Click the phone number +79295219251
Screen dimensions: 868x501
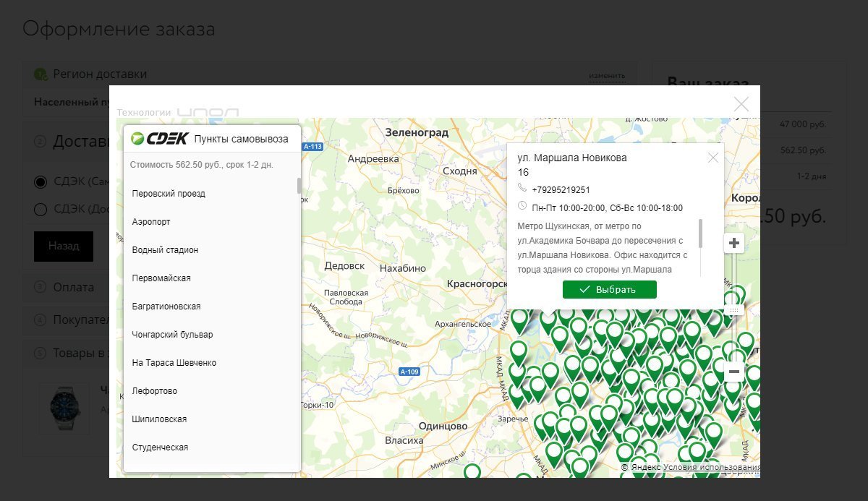pyautogui.click(x=561, y=190)
